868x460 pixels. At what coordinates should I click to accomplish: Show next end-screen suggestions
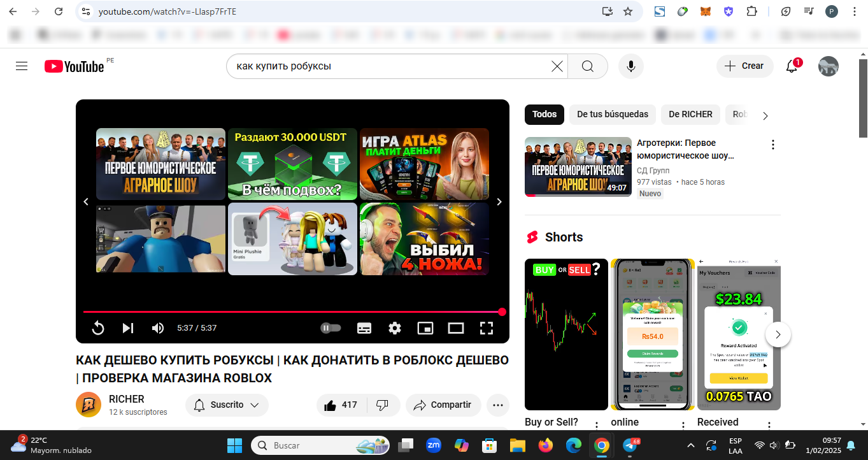click(x=499, y=201)
